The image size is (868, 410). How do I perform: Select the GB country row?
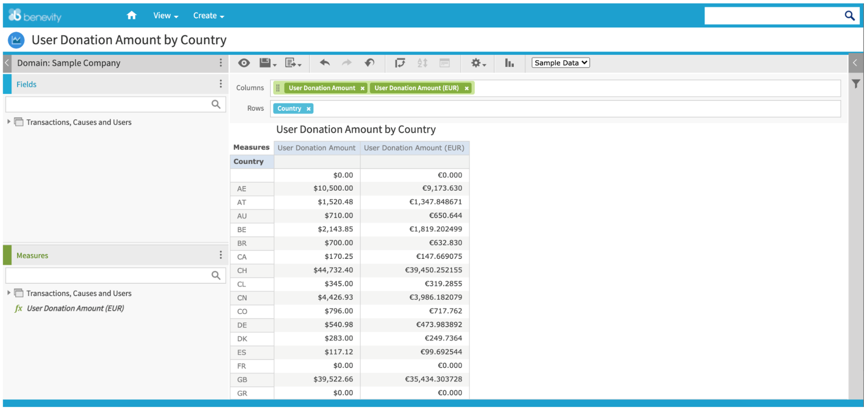click(252, 380)
